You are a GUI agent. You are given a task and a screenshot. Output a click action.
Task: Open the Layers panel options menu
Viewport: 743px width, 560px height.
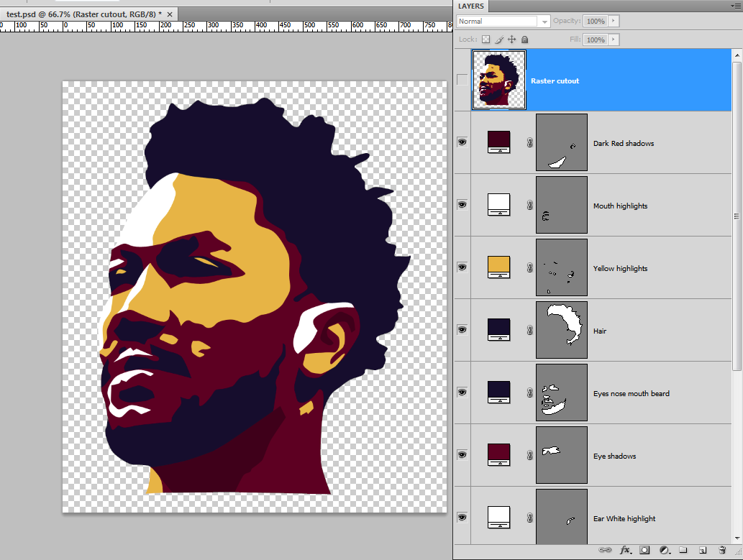(736, 6)
